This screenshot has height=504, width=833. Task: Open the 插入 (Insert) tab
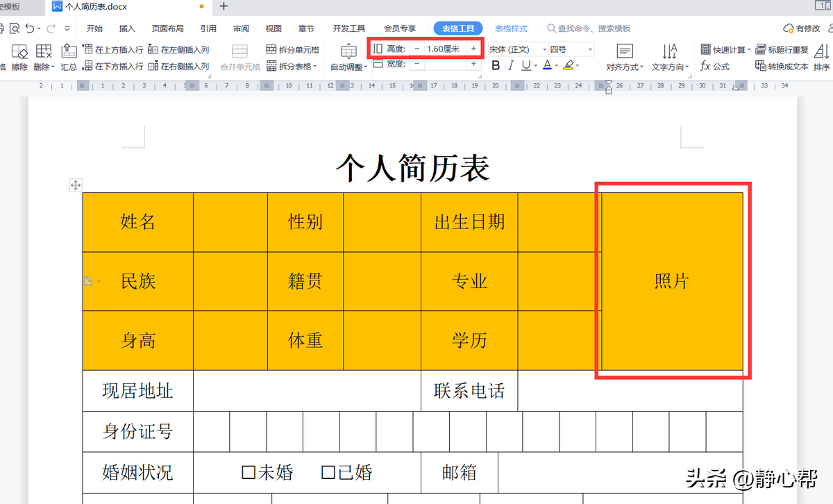(127, 28)
